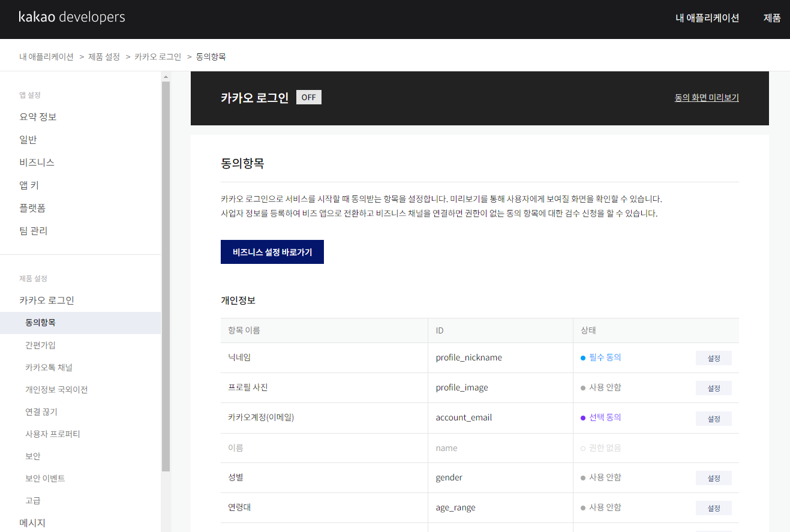The width and height of the screenshot is (790, 532).
Task: Select 동의항목 submenu item
Action: pos(80,323)
